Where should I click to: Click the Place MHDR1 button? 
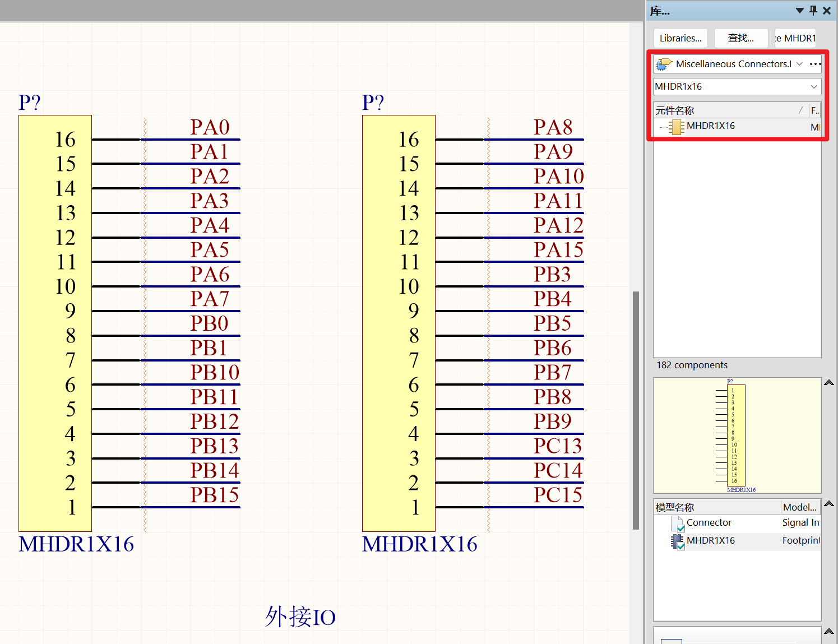pos(795,38)
